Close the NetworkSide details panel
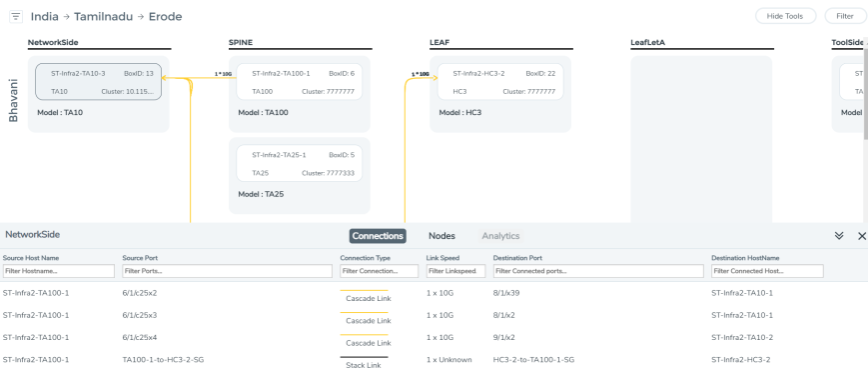Viewport: 868px width, 371px height. click(x=861, y=236)
